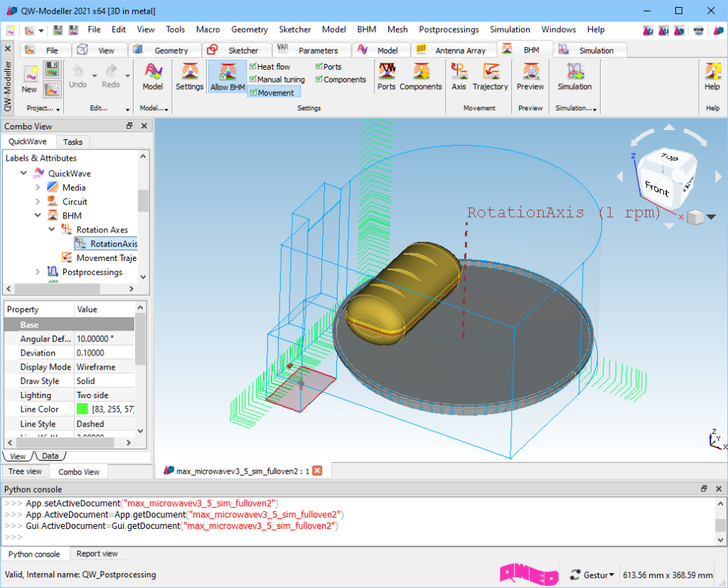Open the Postprocessings menu
The height and width of the screenshot is (588, 728).
click(449, 30)
